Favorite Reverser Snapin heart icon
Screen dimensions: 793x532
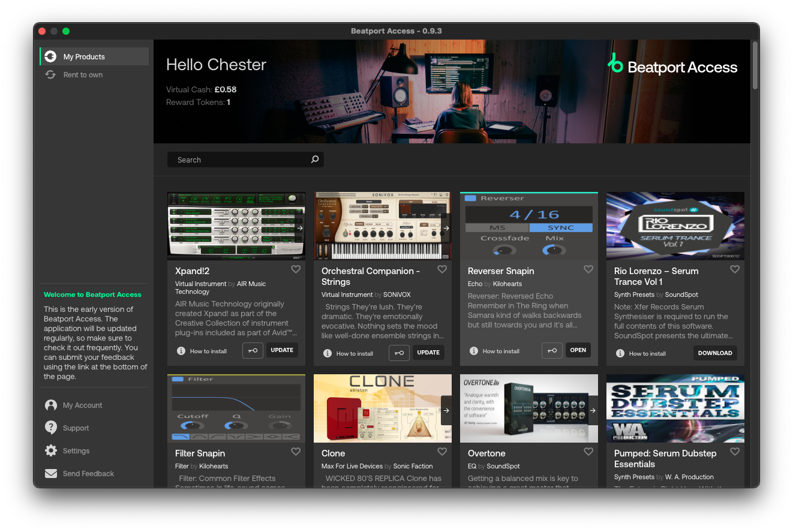click(588, 269)
